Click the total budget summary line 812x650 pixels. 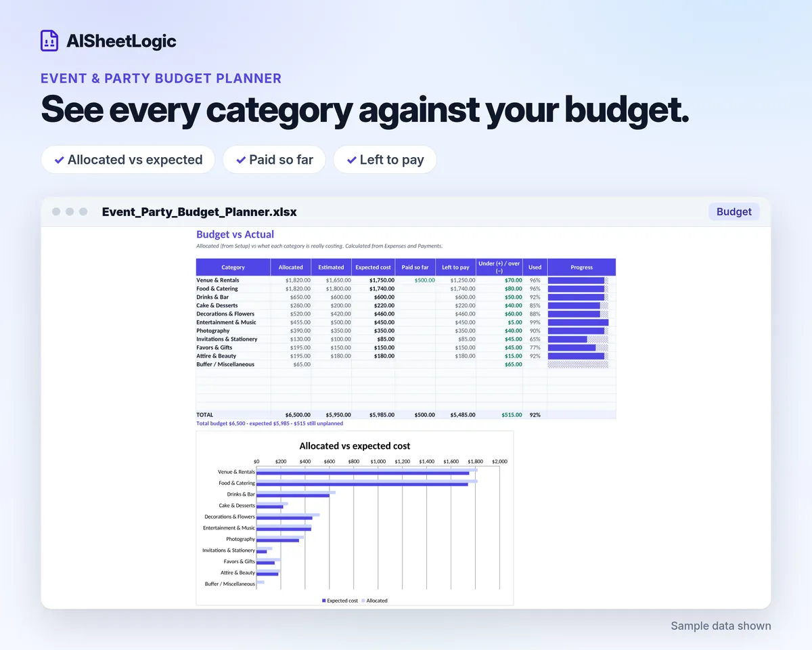(x=269, y=423)
